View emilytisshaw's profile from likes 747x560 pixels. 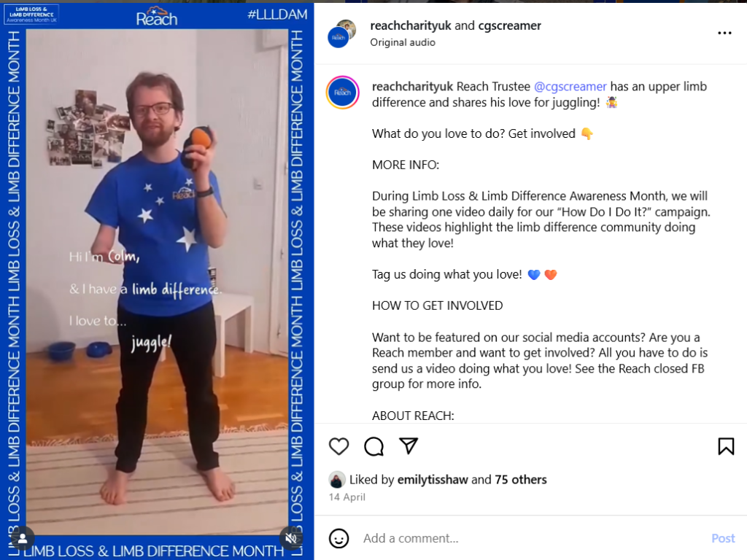(433, 480)
